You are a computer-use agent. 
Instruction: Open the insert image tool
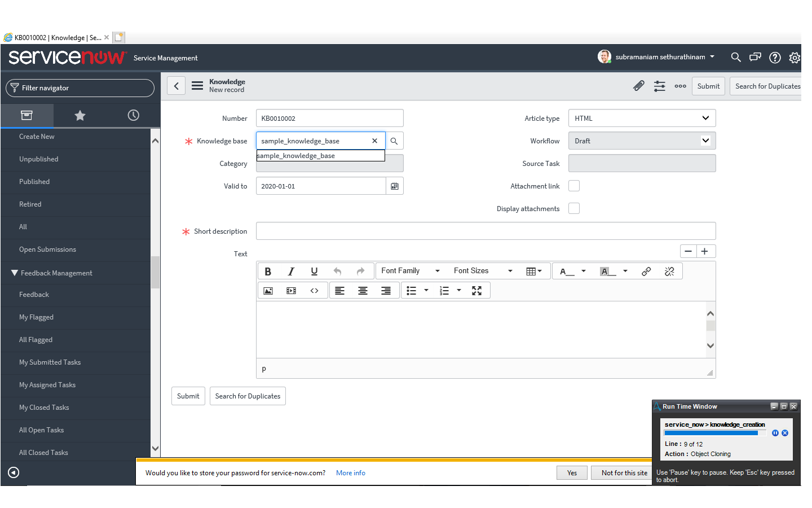[x=268, y=291]
